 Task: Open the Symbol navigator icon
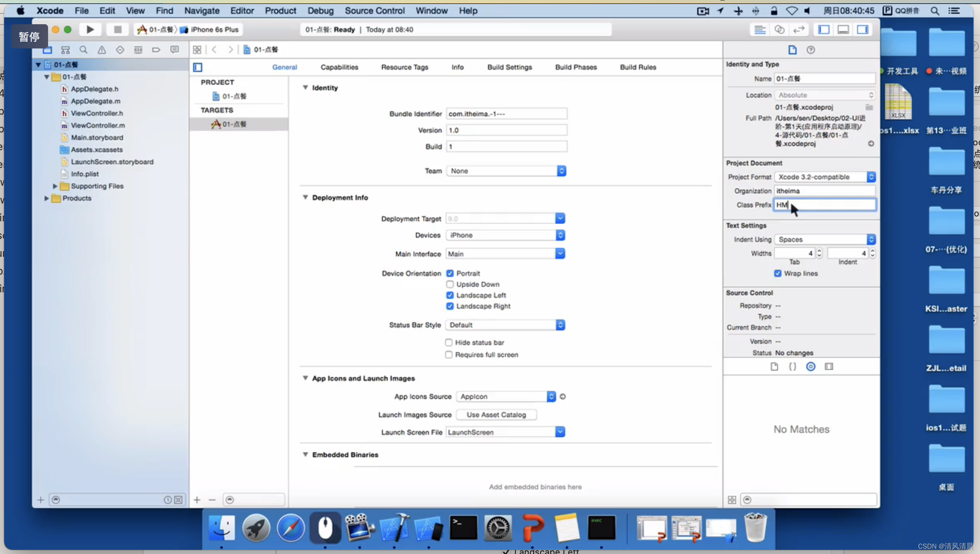coord(65,50)
